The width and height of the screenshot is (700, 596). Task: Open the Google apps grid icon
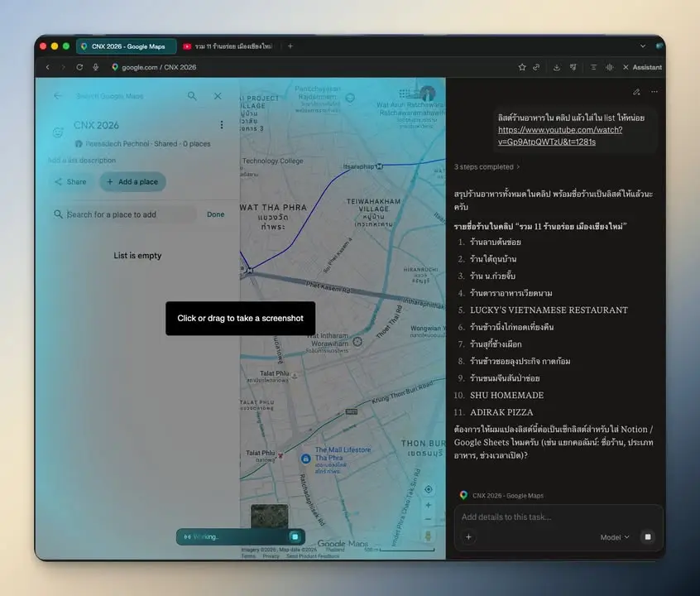pos(404,94)
